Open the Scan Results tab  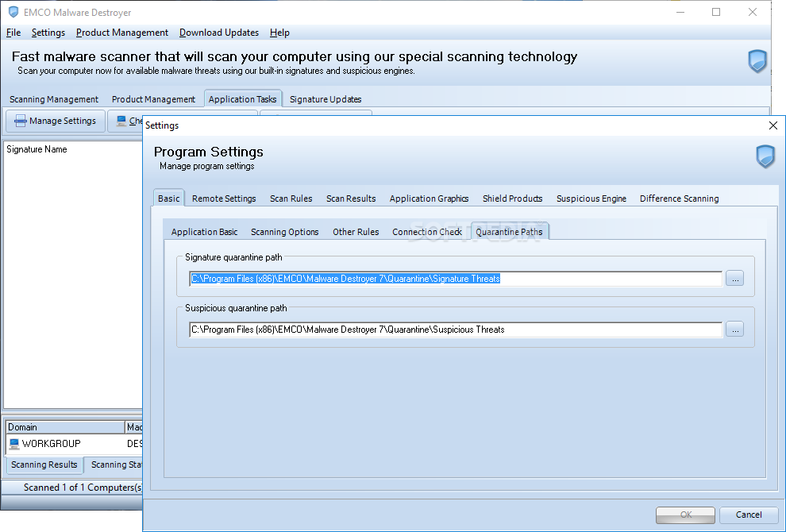[351, 199]
